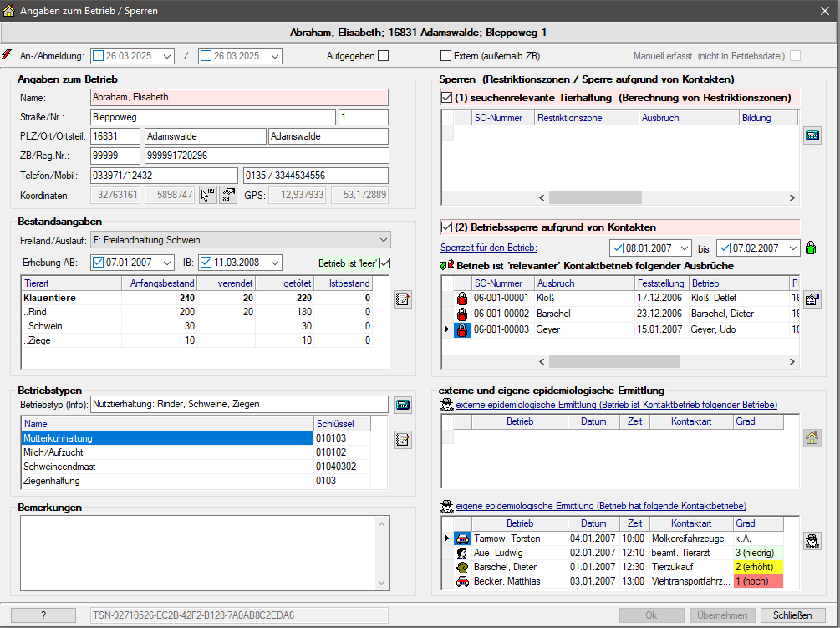The image size is (840, 628).
Task: Click the house icon in the title bar
Action: (x=8, y=10)
